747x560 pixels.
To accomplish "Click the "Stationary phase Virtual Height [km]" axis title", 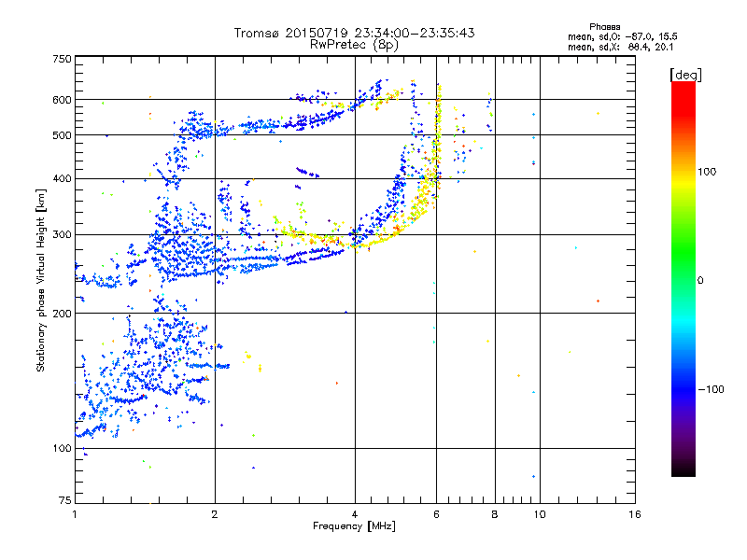I will tap(41, 280).
